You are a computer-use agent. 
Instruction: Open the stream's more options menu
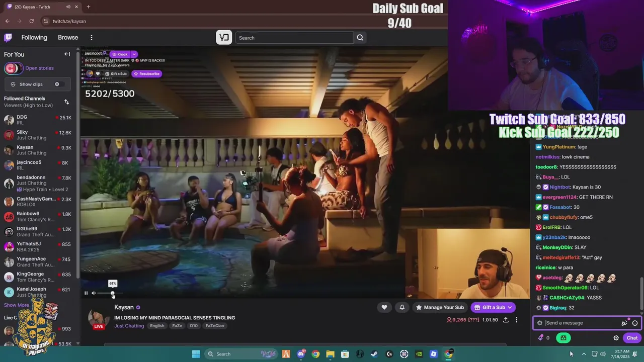(516, 320)
